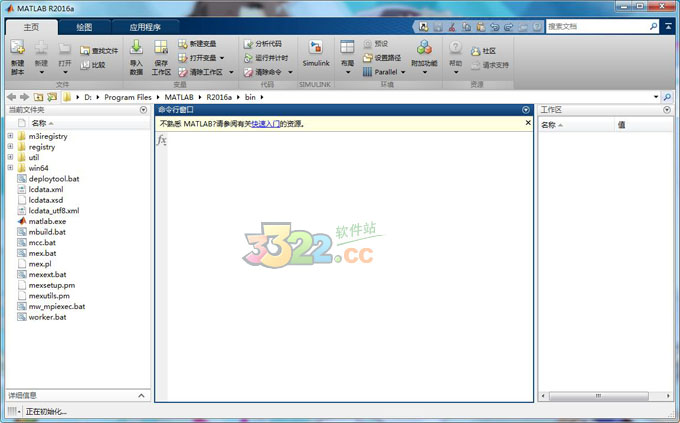This screenshot has height=423, width=680.
Task: Select mbuild.bat in the file list
Action: pos(47,232)
